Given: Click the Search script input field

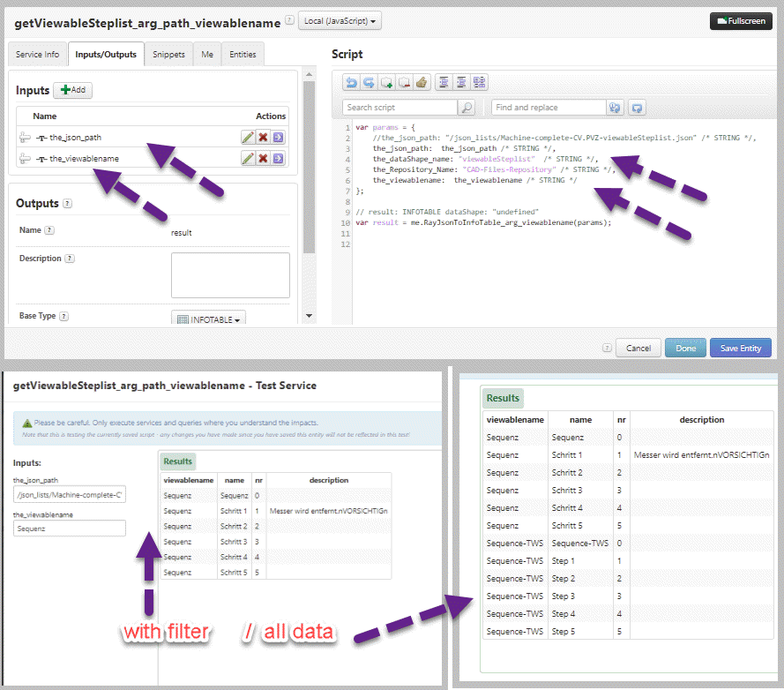Looking at the screenshot, I should click(x=399, y=108).
